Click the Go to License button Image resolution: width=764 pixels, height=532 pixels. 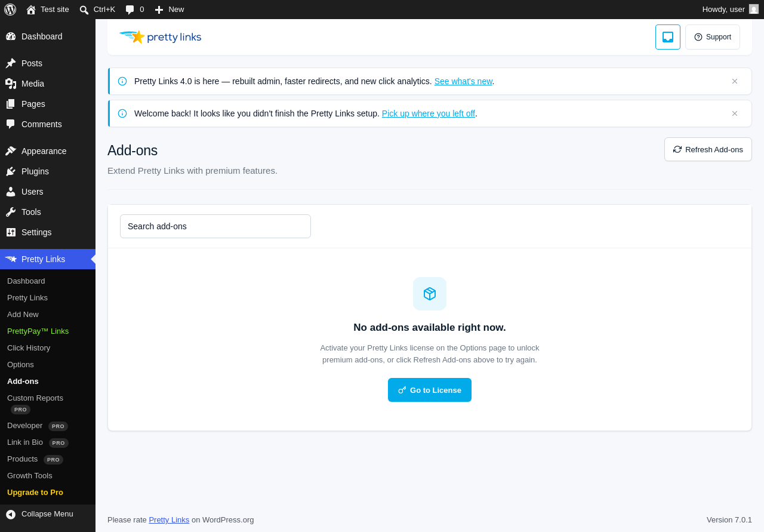[430, 390]
